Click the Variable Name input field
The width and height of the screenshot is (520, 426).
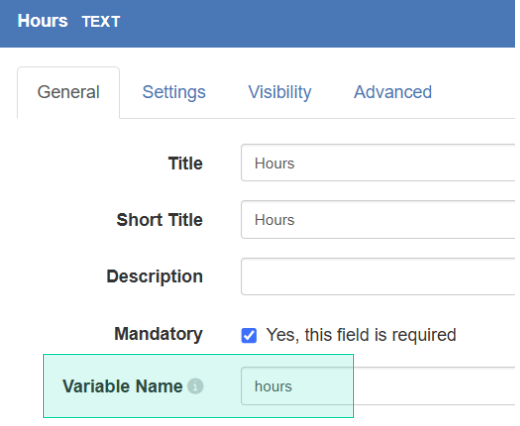pos(378,386)
